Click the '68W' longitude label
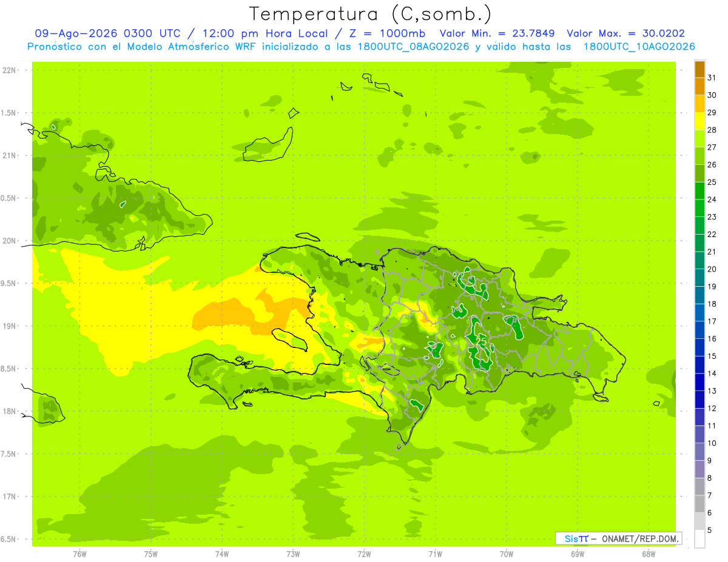Image resolution: width=728 pixels, height=562 pixels. coord(649,554)
